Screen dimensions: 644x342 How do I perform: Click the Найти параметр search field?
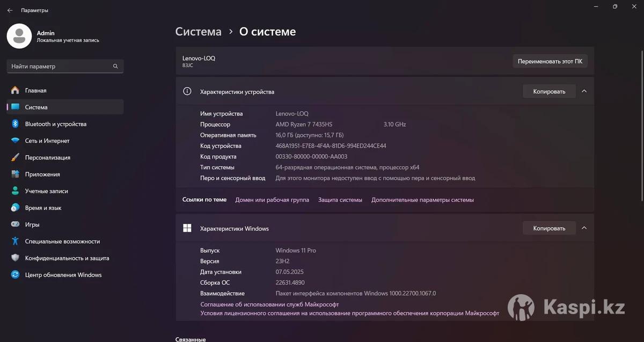(x=59, y=67)
